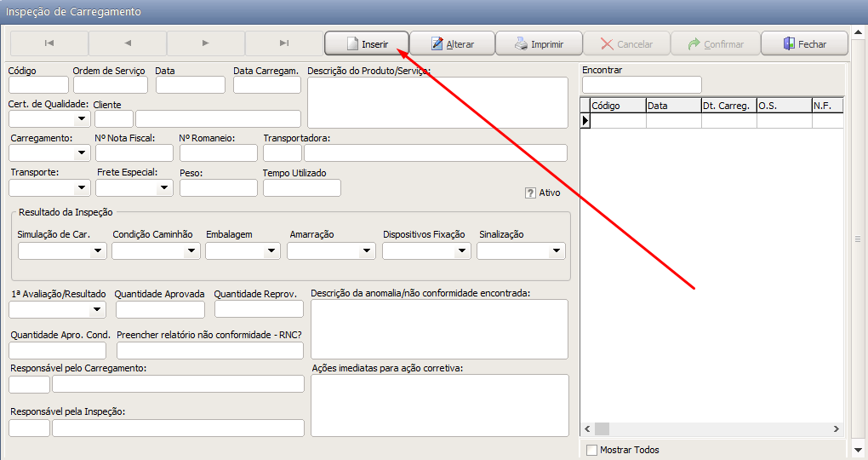Go to the first record navigation arrow
Viewport: 868px width, 460px height.
point(49,43)
